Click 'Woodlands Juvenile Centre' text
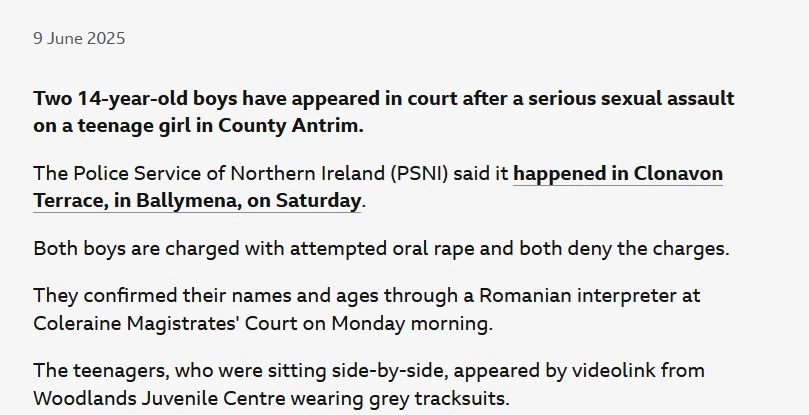 point(159,398)
